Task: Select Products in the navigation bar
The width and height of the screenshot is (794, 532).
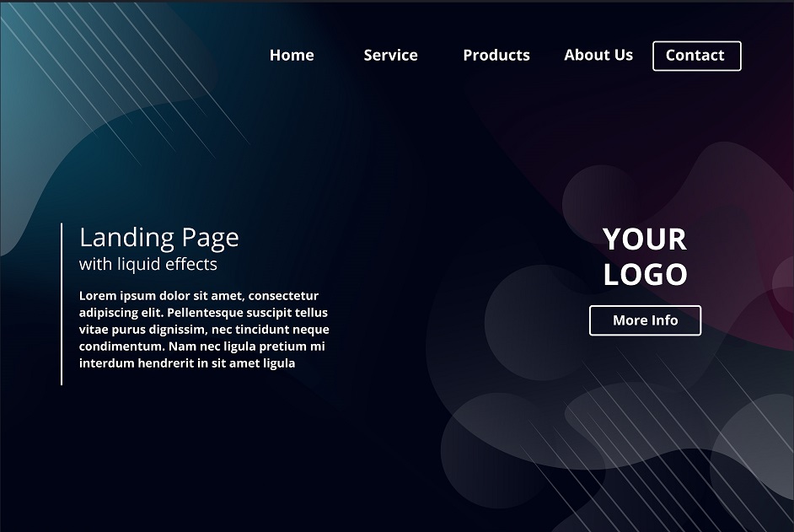Action: (496, 55)
